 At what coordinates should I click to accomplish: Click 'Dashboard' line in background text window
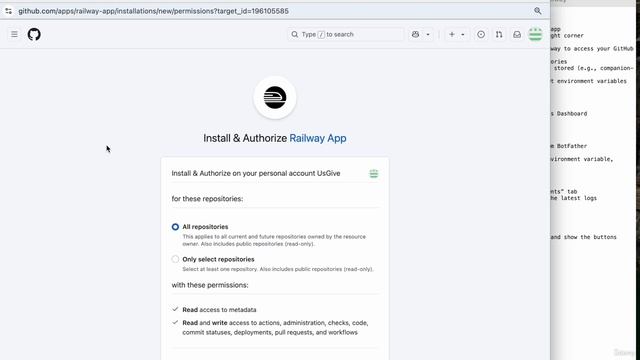click(569, 113)
